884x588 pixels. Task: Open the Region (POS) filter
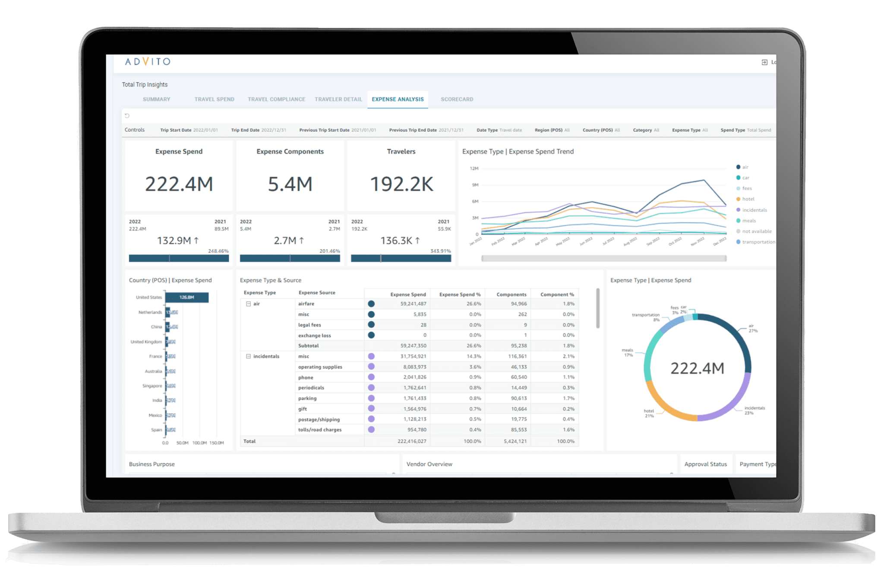click(552, 130)
